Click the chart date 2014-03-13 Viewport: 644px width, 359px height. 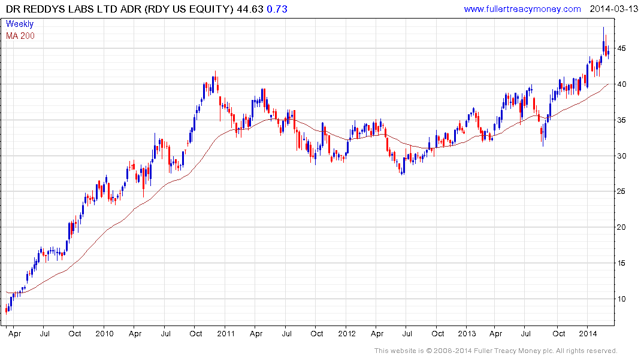[x=614, y=9]
